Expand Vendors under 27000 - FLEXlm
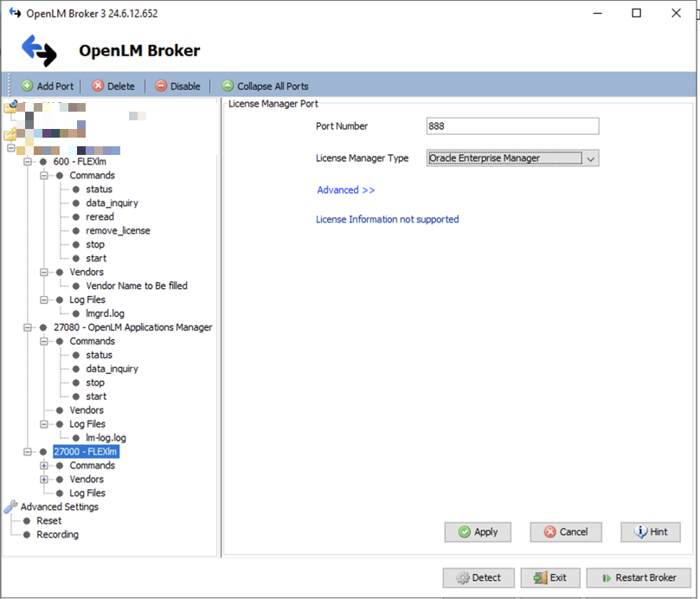 pyautogui.click(x=43, y=480)
